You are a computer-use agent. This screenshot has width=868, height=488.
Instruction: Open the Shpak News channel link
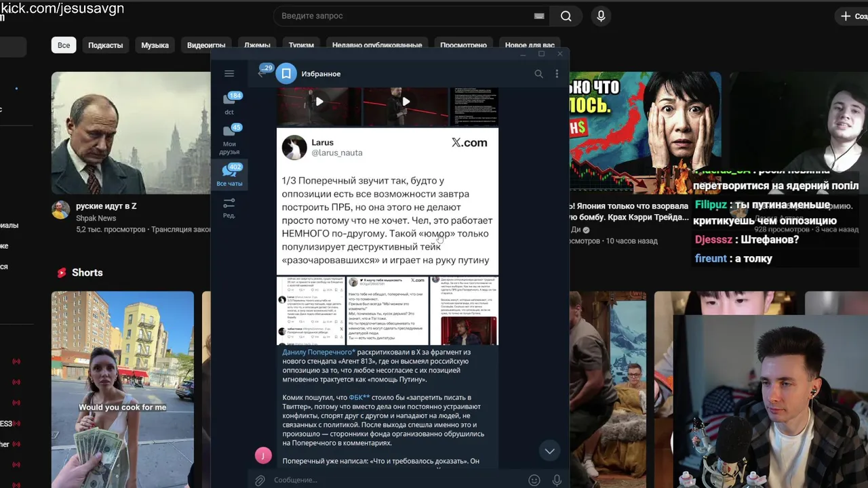tap(96, 218)
